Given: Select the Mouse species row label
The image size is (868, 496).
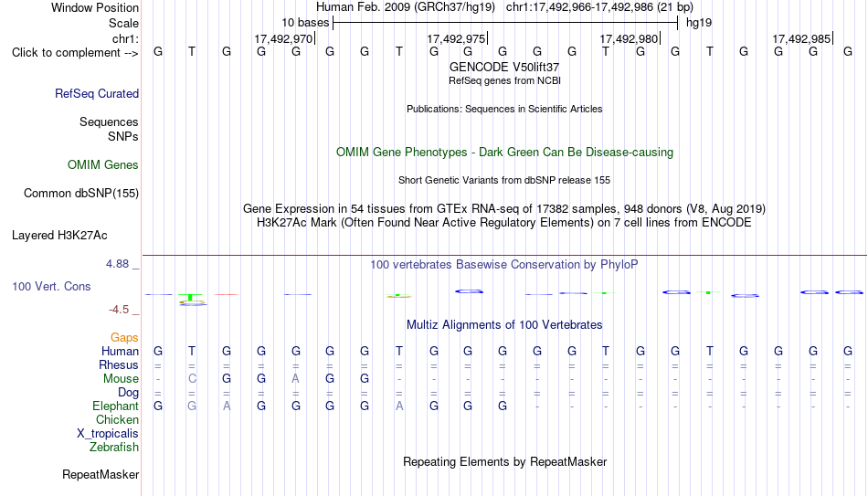Looking at the screenshot, I should pyautogui.click(x=122, y=379).
